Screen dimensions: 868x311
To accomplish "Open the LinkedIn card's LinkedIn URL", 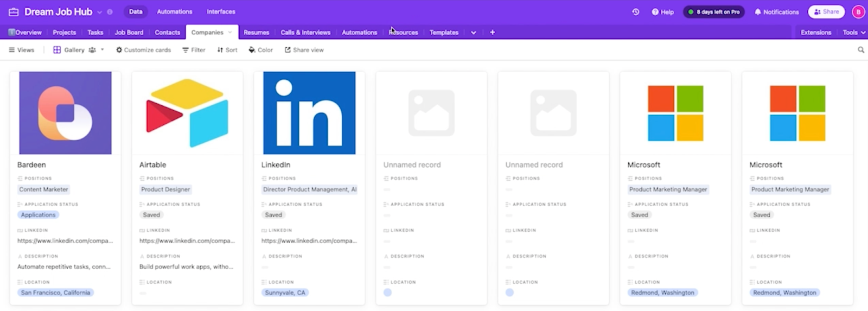I will [309, 241].
